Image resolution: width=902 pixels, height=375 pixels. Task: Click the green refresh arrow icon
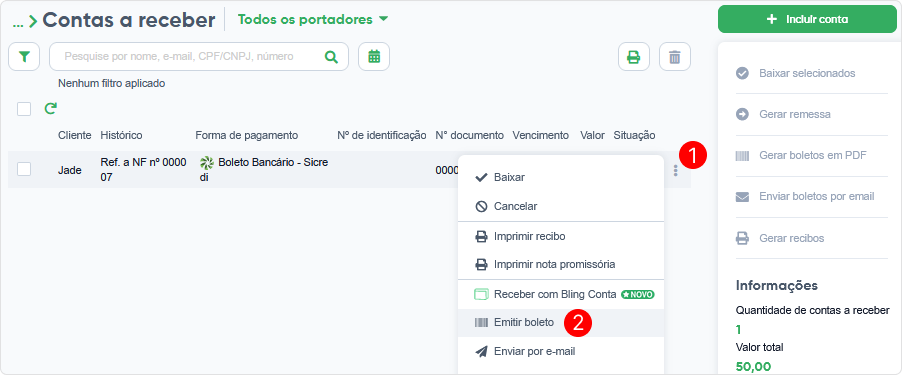click(51, 108)
